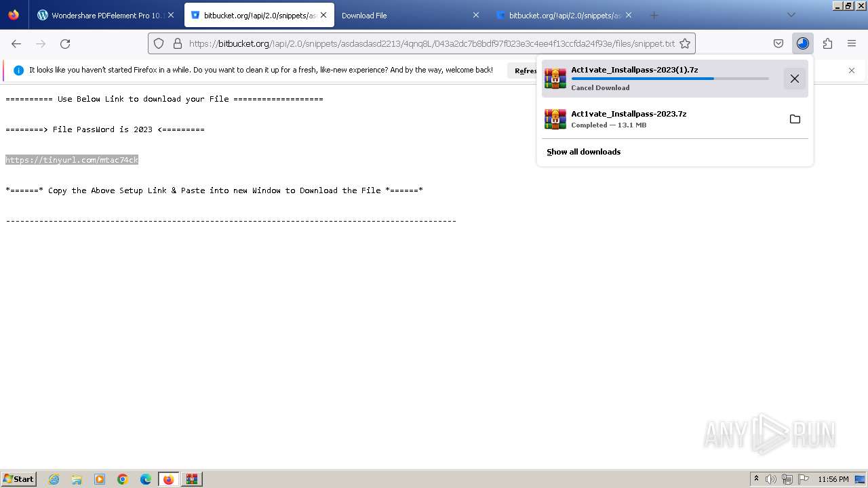The height and width of the screenshot is (488, 868).
Task: Select Firefox in the taskbar
Action: [x=168, y=479]
